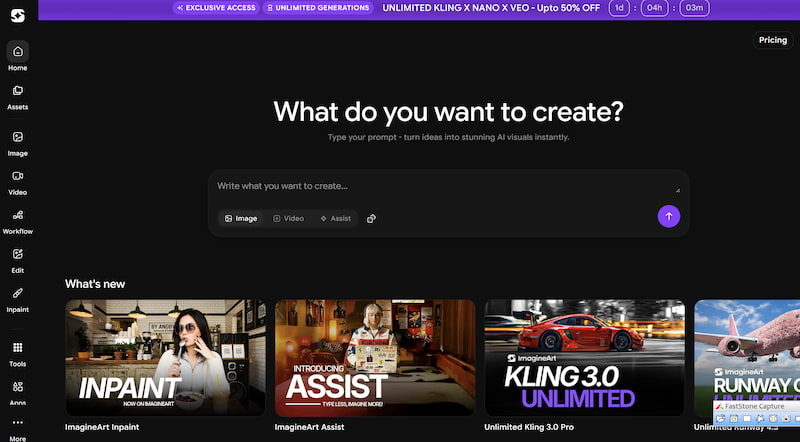
Task: Switch prompt mode to Assist
Action: point(335,218)
